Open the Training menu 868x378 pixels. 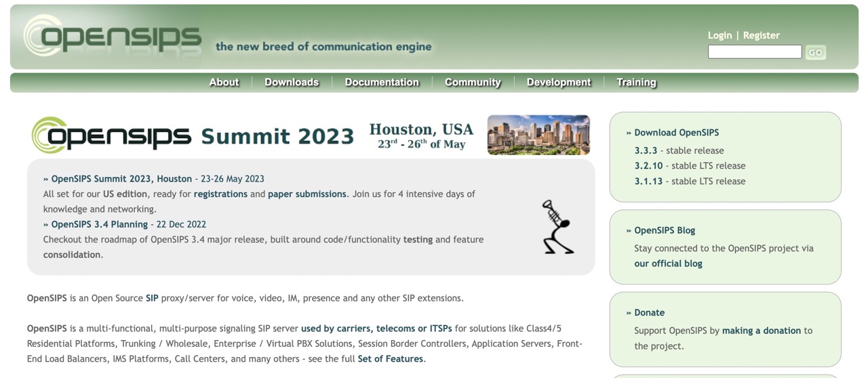[x=636, y=82]
